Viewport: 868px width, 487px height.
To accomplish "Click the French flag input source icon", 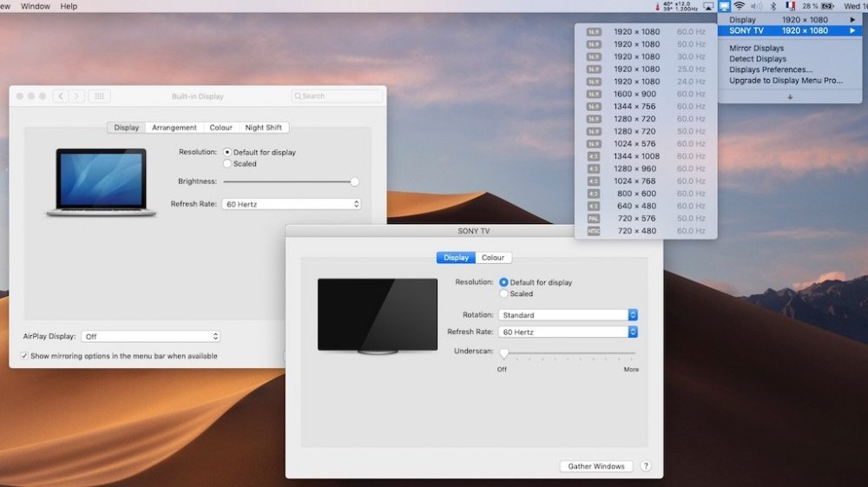I will pos(790,6).
